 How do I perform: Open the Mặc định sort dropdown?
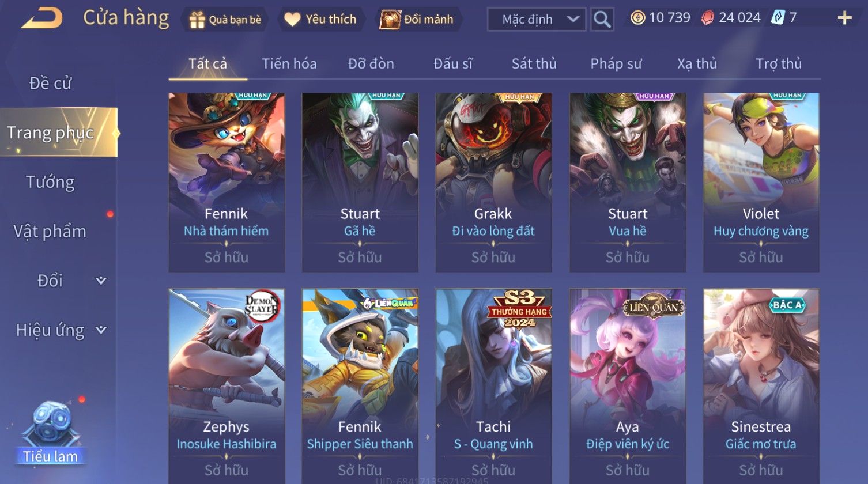pyautogui.click(x=536, y=20)
